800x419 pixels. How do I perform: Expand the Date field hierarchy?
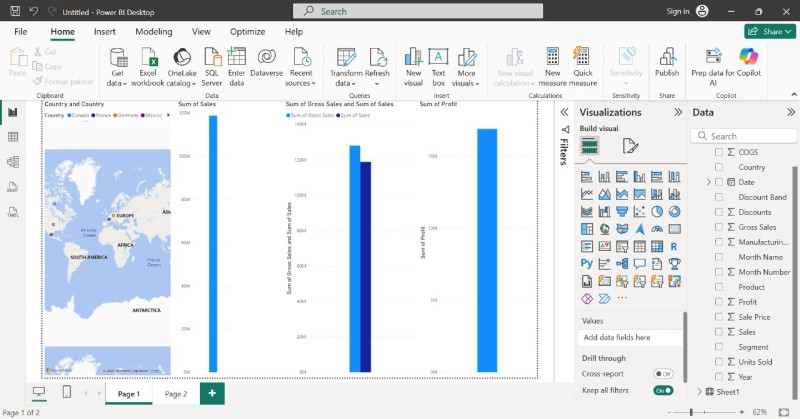pos(708,182)
